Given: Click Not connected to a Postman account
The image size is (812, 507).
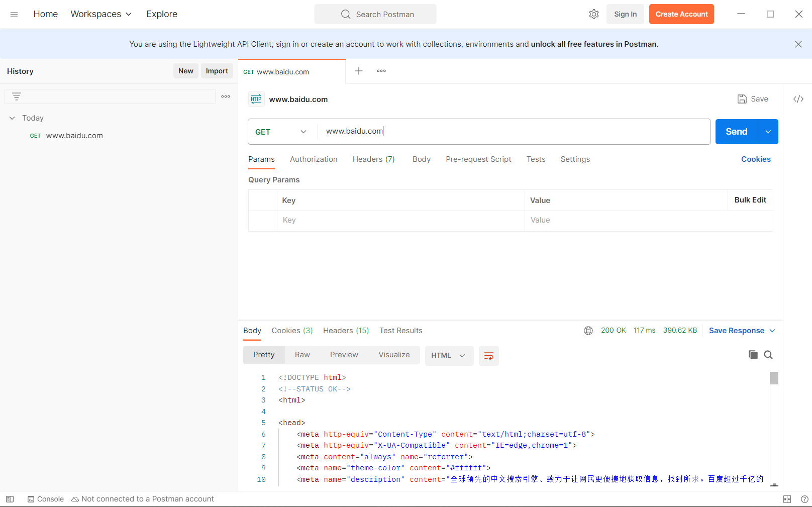Looking at the screenshot, I should 143,499.
